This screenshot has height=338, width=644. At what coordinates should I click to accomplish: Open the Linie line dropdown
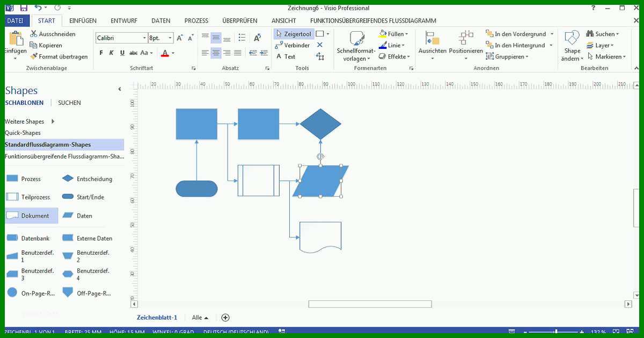[x=392, y=45]
